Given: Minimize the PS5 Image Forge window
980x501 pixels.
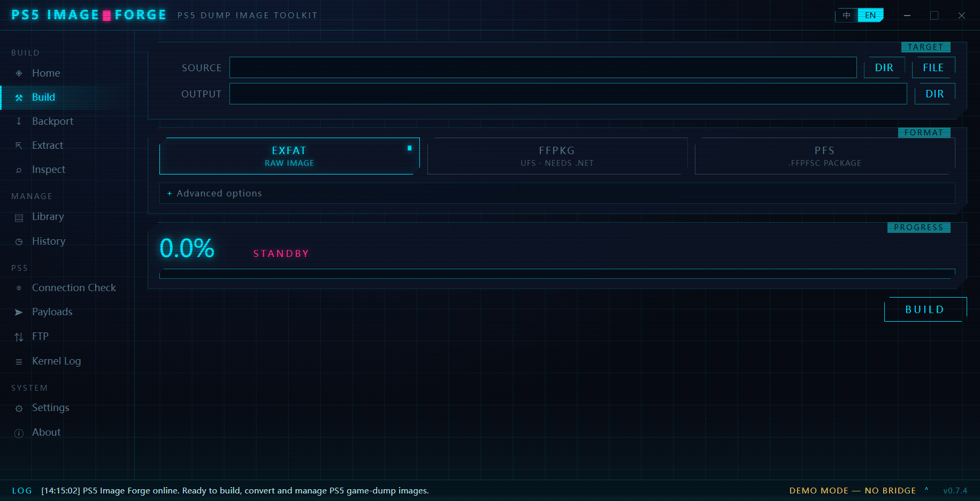Looking at the screenshot, I should [x=907, y=16].
